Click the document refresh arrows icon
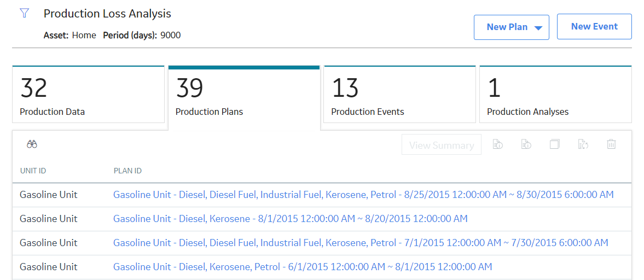 [x=583, y=144]
